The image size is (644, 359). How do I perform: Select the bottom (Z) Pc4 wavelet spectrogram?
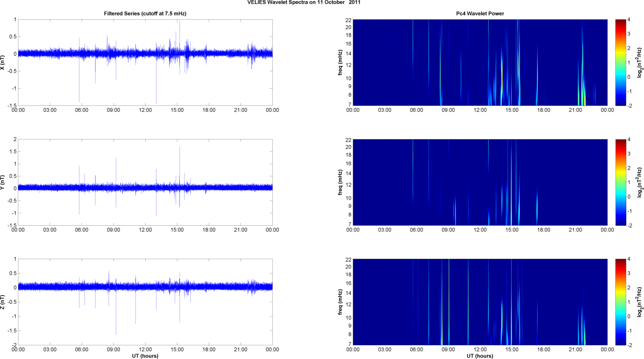tap(480, 302)
